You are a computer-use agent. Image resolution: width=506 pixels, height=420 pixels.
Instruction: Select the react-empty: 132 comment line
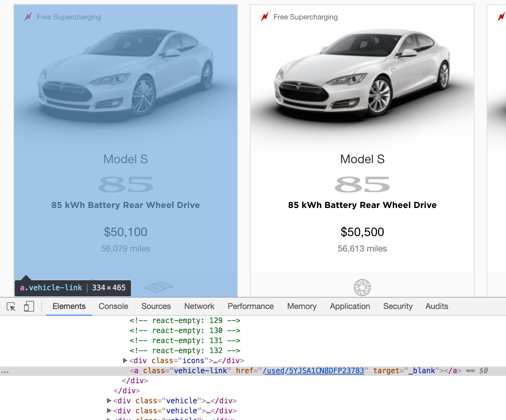(185, 350)
